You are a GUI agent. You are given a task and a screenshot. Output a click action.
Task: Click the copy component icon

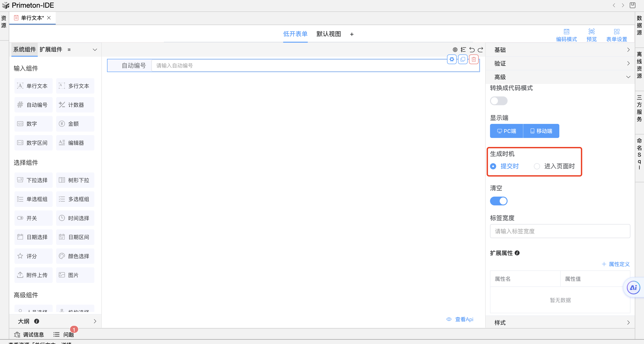pos(463,59)
